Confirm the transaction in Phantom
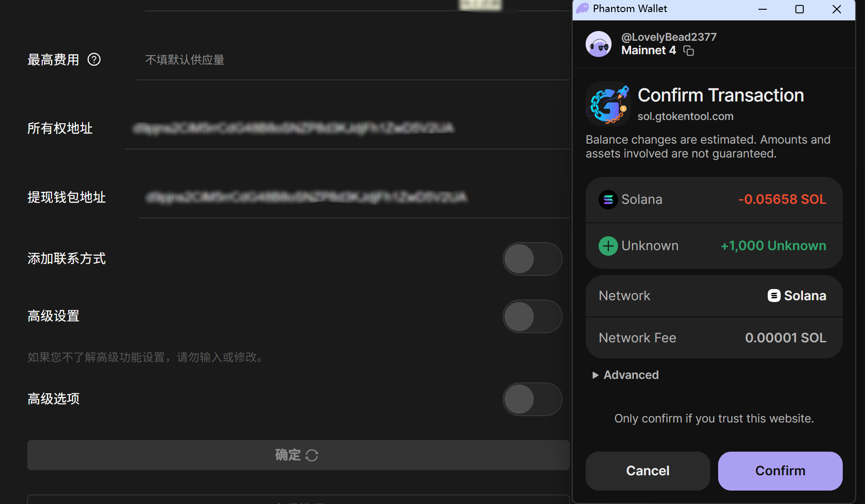 [780, 471]
